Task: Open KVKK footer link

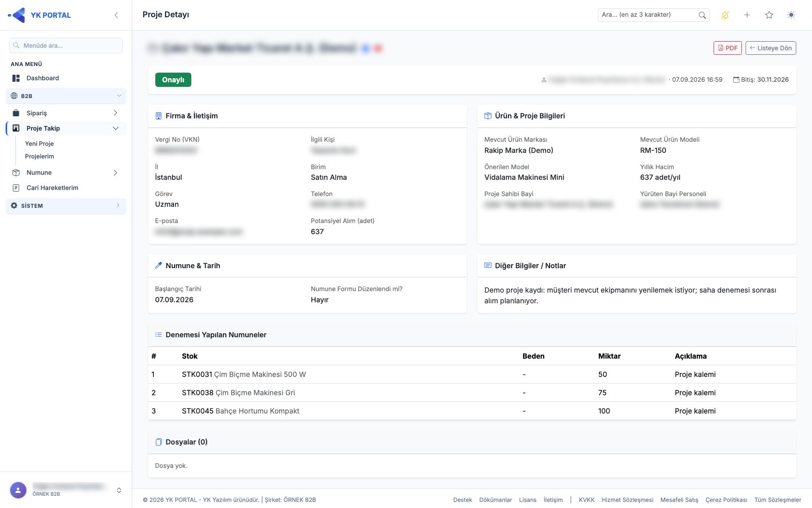Action: click(x=587, y=500)
